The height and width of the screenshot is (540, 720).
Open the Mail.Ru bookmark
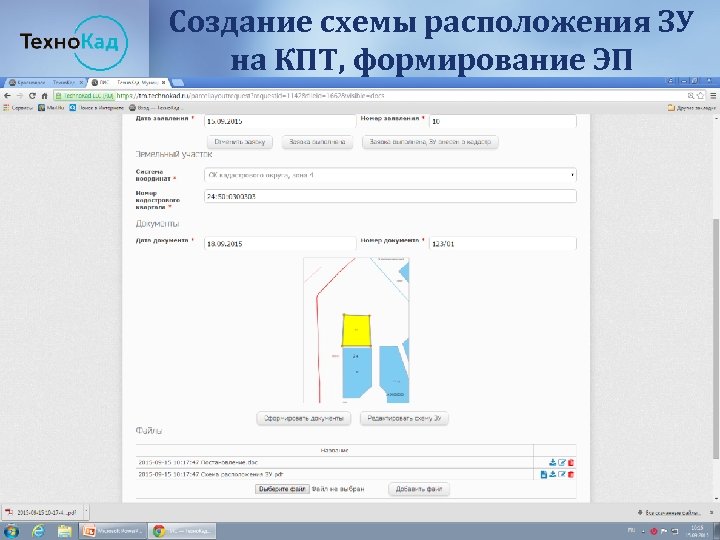(x=51, y=107)
